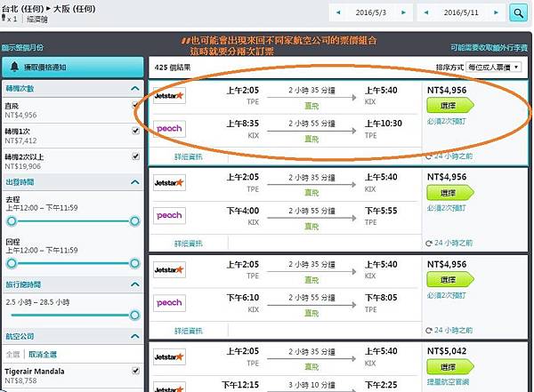Collapse the 航空公司 filter section
The height and width of the screenshot is (392, 534).
tap(135, 337)
